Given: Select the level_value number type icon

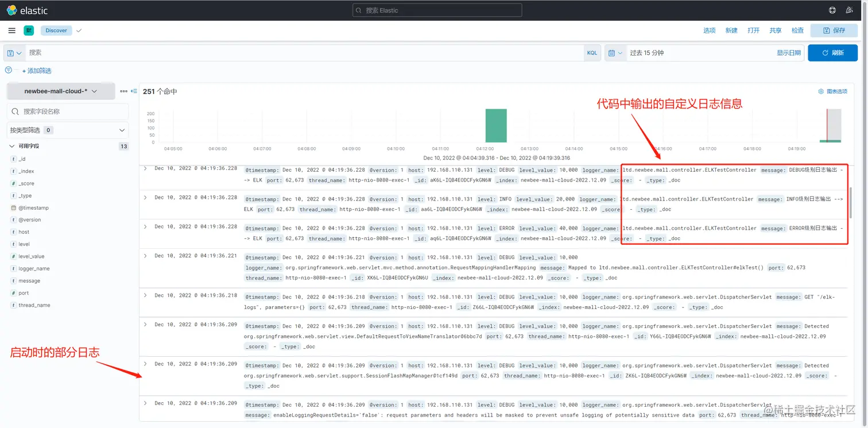Looking at the screenshot, I should (x=13, y=256).
